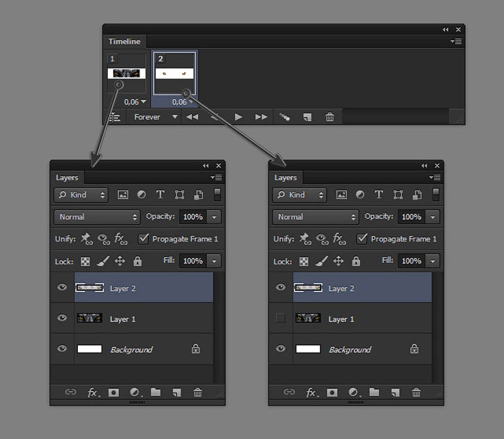Open Opacity slider arrow in right panel

coord(433,217)
